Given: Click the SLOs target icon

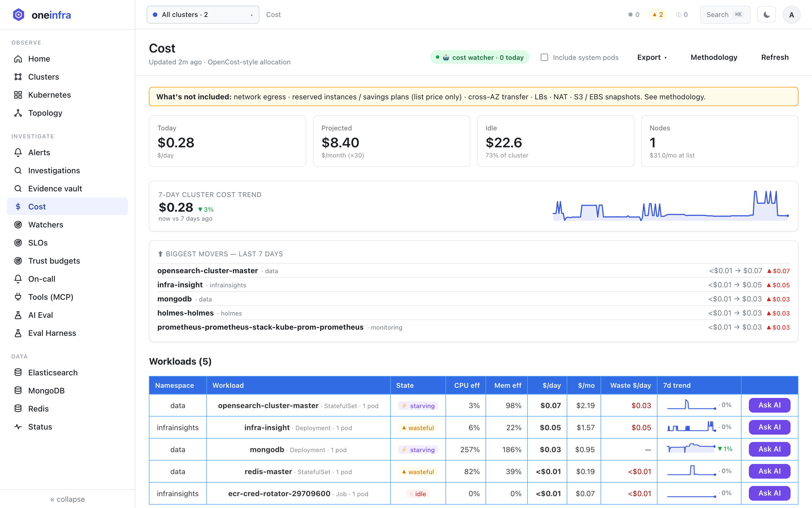Looking at the screenshot, I should 18,243.
